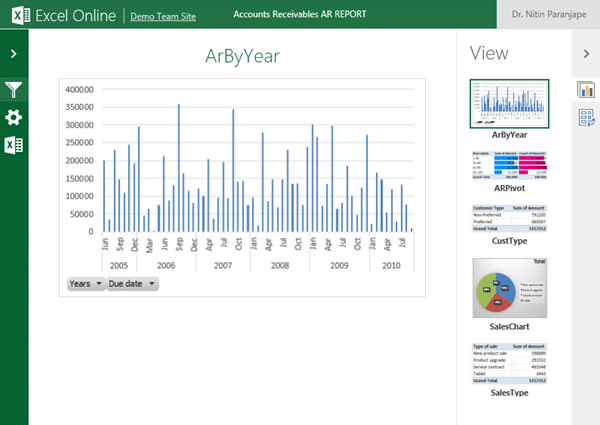Click the 2007 year label on the axis
Screen dimensions: 600x425
(223, 265)
